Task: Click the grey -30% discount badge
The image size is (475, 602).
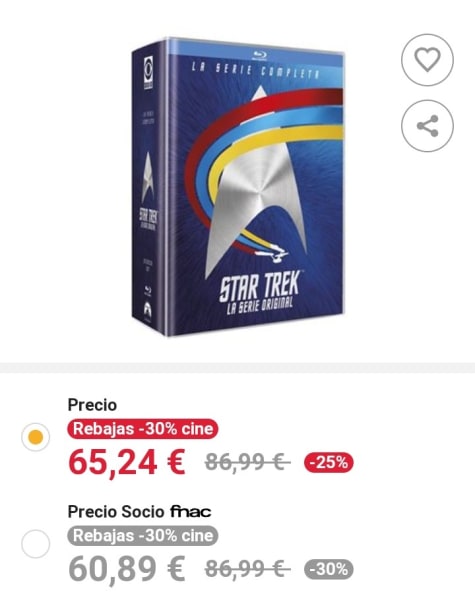Action: pos(329,569)
